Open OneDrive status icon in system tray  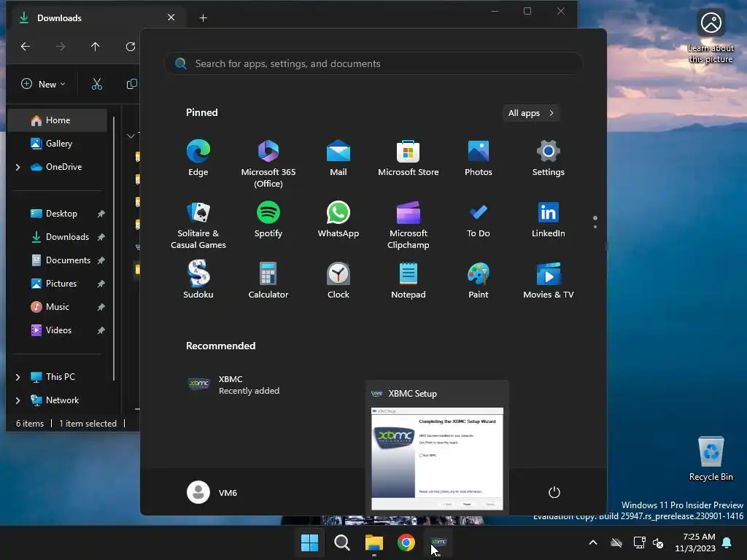coord(616,542)
